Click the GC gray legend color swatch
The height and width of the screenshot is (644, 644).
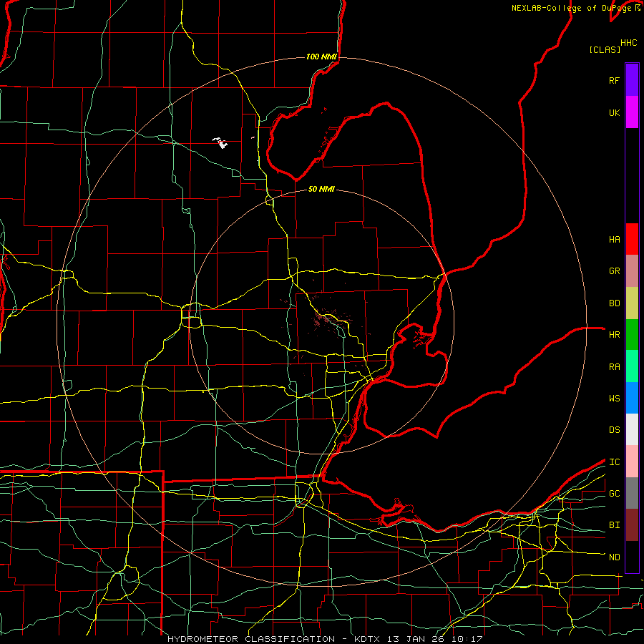click(632, 493)
